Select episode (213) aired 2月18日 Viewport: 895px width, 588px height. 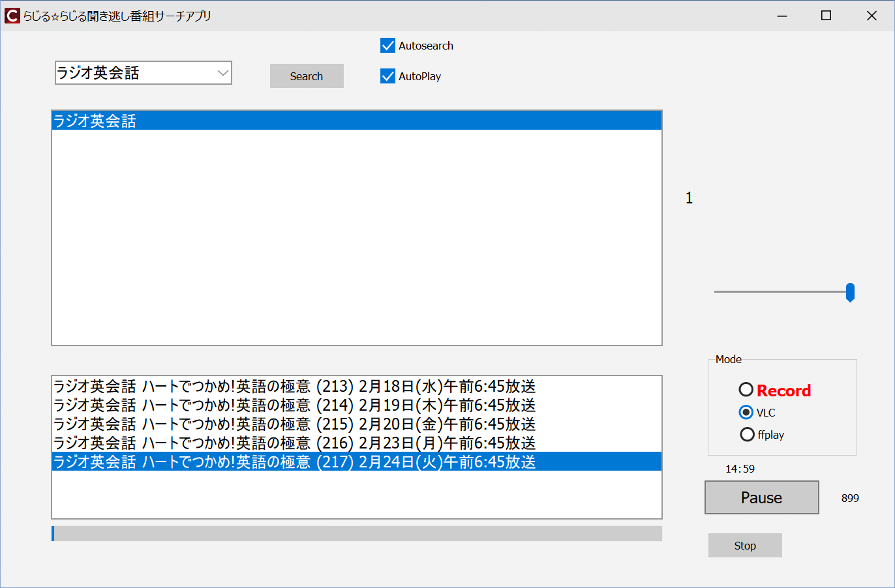tap(294, 387)
